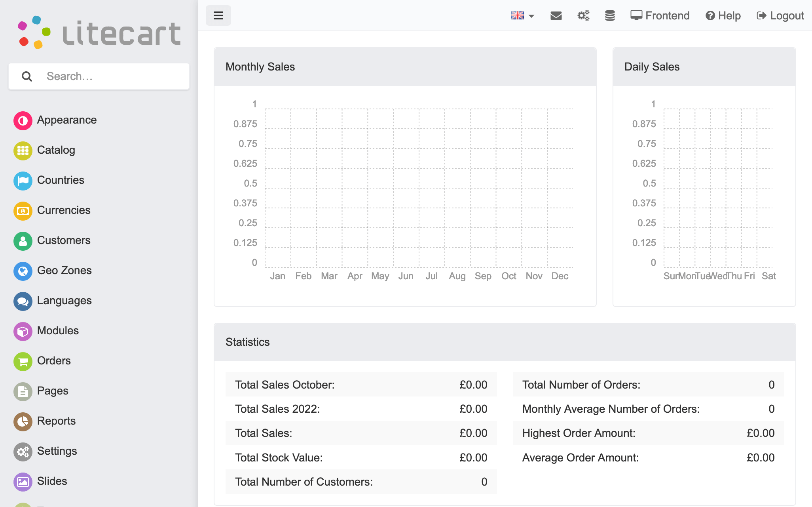Click the Geo Zones globe icon
The width and height of the screenshot is (812, 507).
click(23, 271)
